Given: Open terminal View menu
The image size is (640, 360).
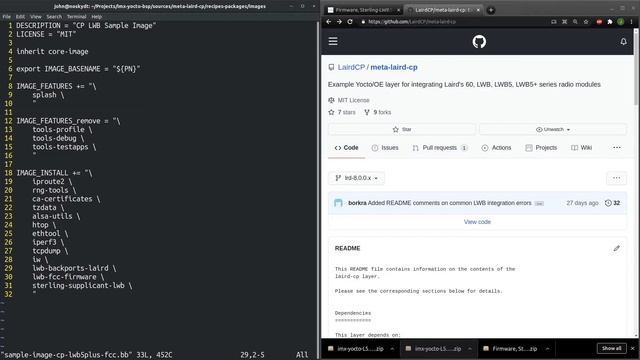Looking at the screenshot, I should pos(36,17).
